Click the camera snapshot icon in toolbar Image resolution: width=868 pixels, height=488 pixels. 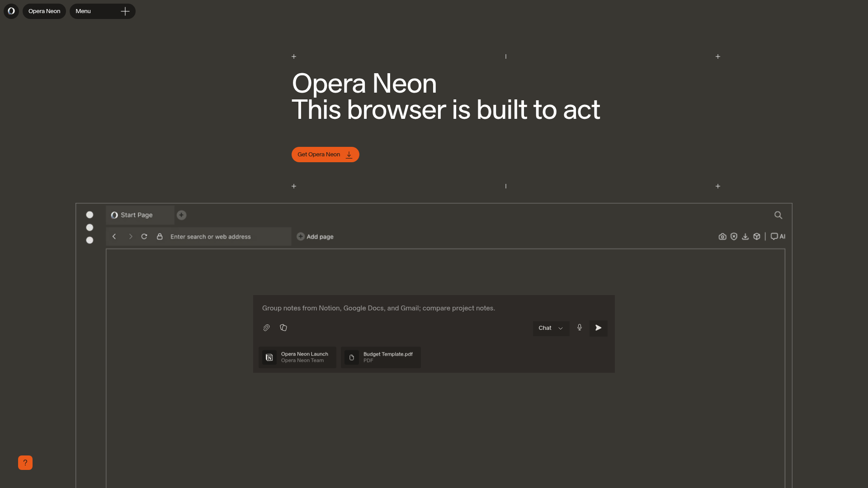722,236
